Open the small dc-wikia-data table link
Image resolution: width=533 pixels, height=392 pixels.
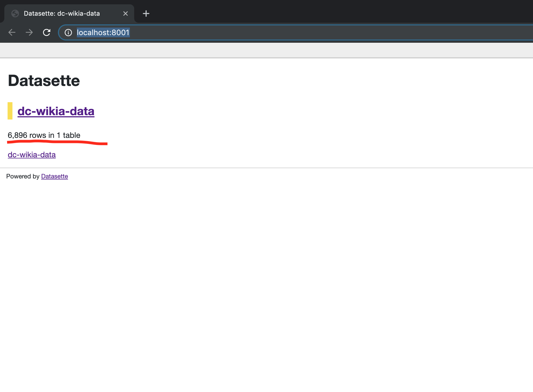[x=32, y=155]
